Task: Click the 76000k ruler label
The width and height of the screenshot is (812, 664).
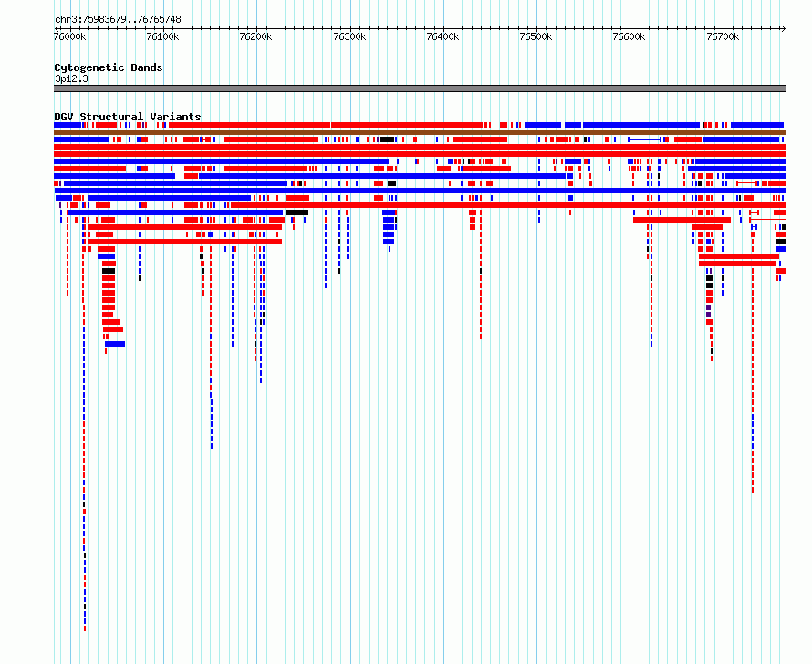Action: (70, 36)
